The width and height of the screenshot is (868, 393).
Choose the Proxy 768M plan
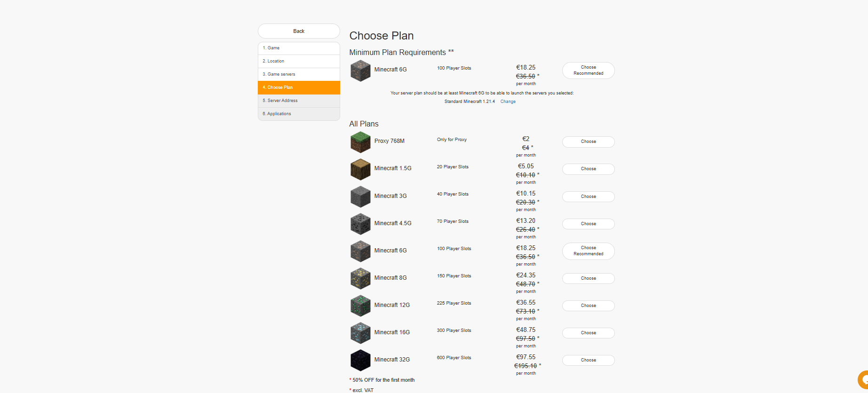click(x=588, y=141)
